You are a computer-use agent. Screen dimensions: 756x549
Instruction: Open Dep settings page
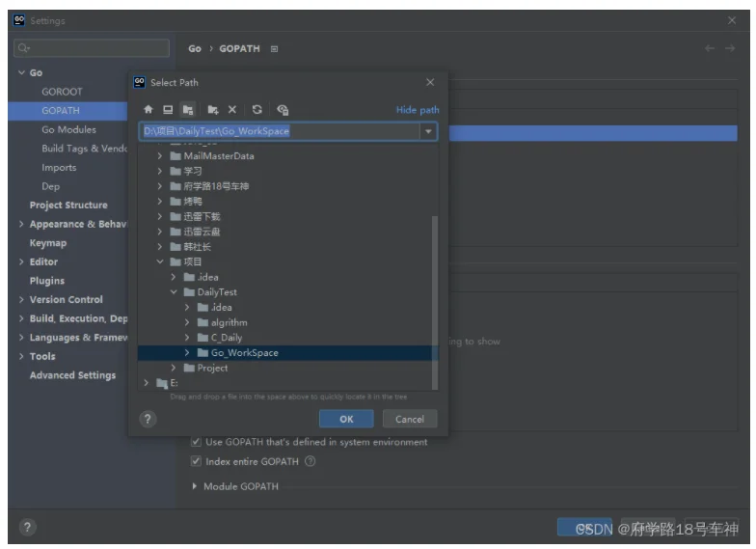(x=50, y=186)
